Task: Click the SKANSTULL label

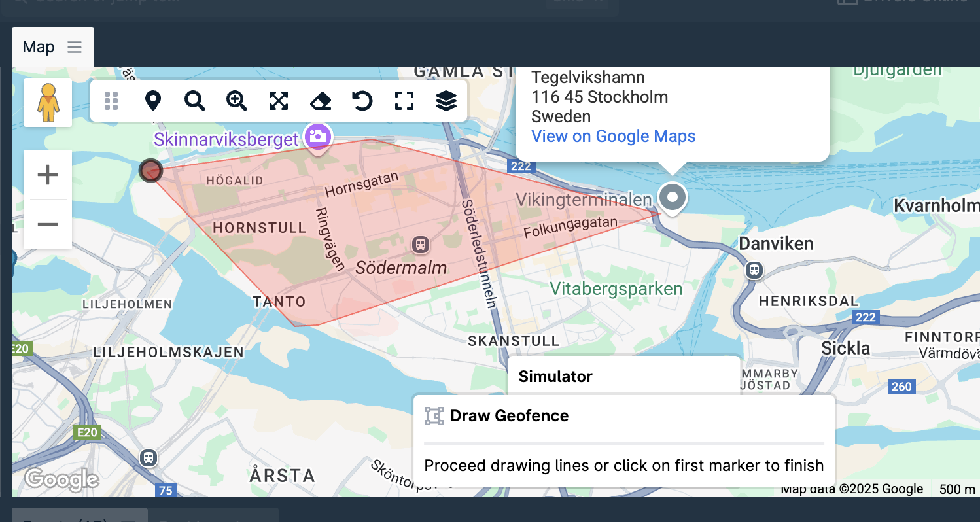Action: click(x=514, y=341)
